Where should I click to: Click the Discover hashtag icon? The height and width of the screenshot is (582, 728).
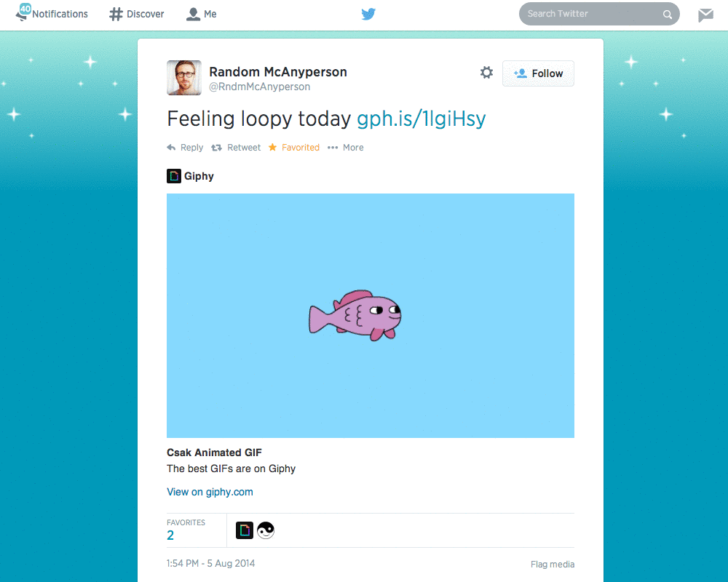coord(114,14)
